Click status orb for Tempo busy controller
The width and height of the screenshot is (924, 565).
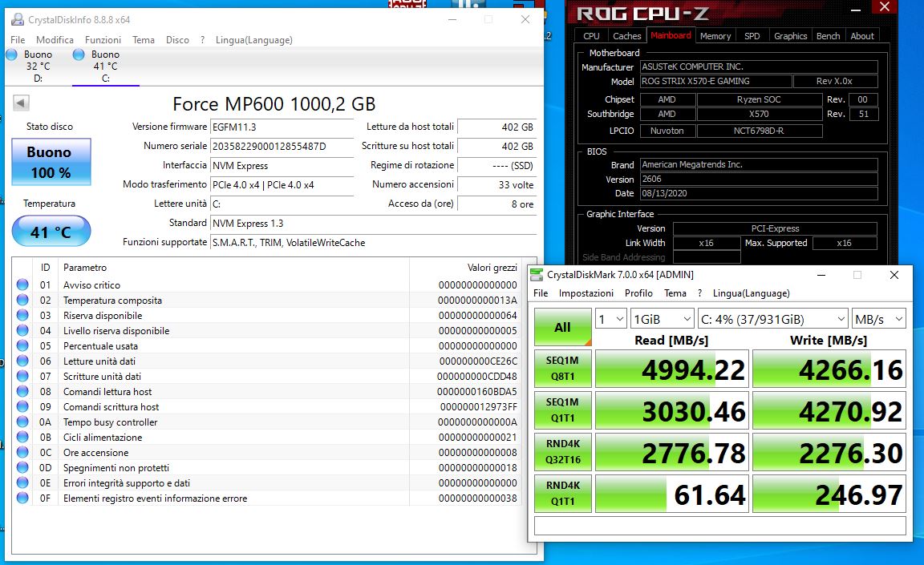point(23,422)
